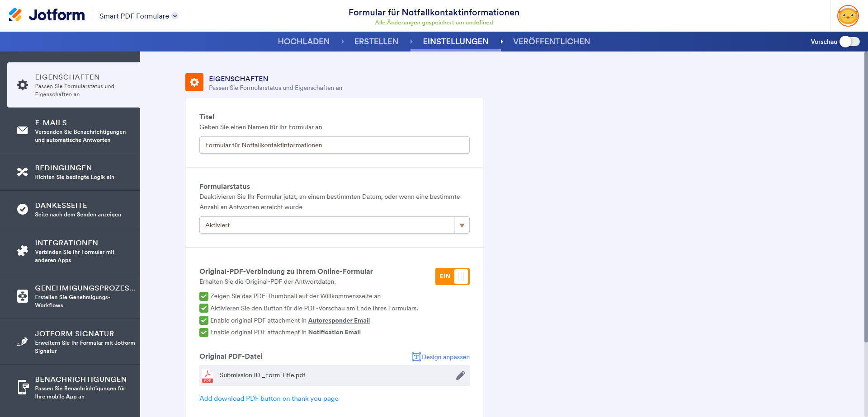This screenshot has width=868, height=417.
Task: Open the Formularstatus Aktiviert dropdown
Action: [x=335, y=225]
